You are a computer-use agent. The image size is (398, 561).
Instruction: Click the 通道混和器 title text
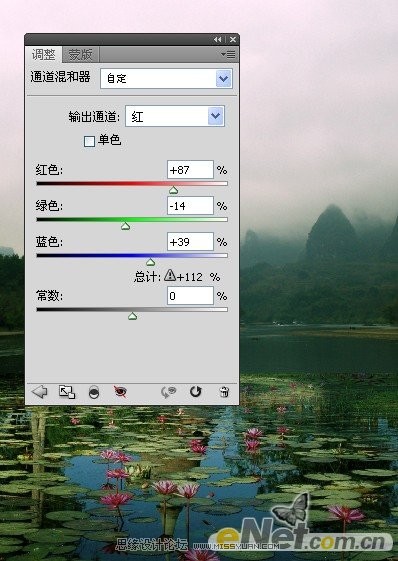(60, 77)
